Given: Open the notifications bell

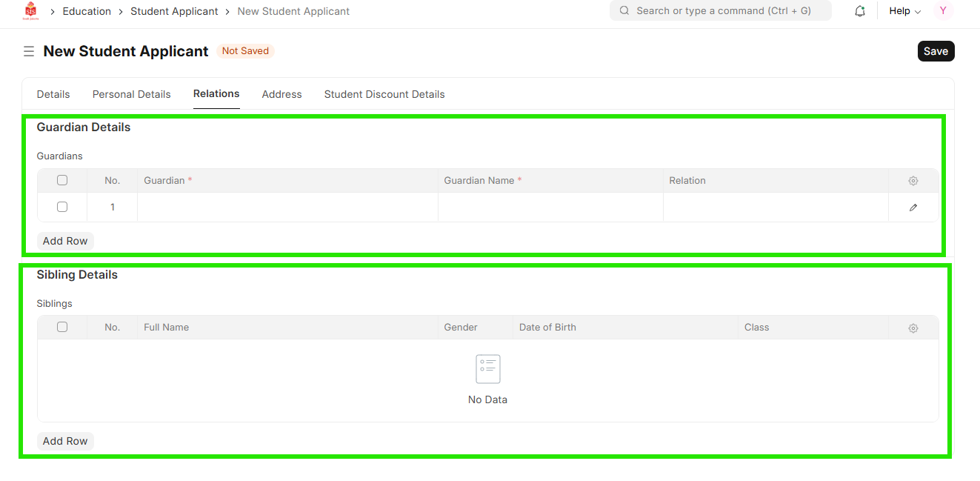Looking at the screenshot, I should pos(860,11).
